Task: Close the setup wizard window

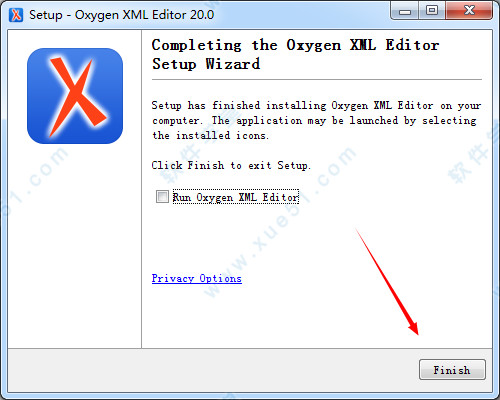Action: pyautogui.click(x=469, y=11)
